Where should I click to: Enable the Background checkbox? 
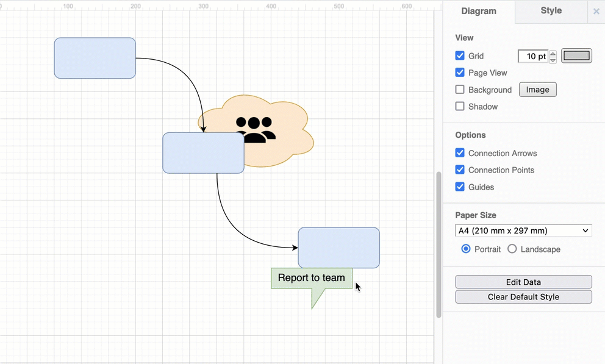click(460, 90)
